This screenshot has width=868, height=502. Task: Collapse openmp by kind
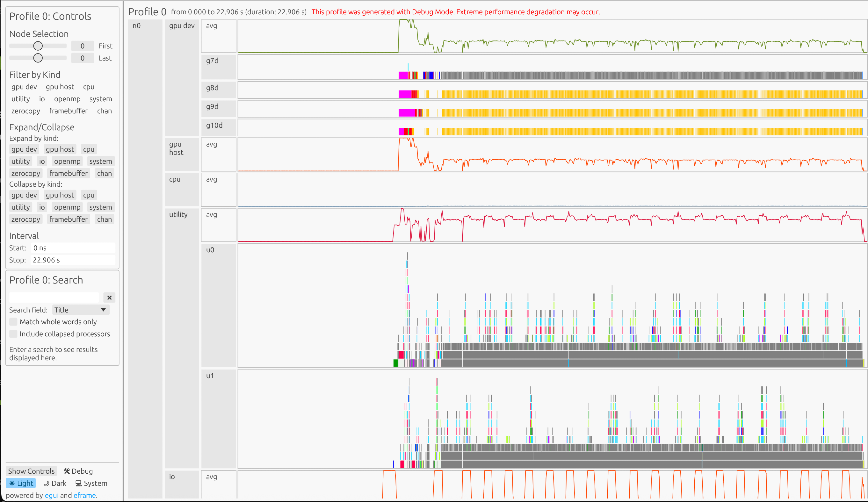67,207
